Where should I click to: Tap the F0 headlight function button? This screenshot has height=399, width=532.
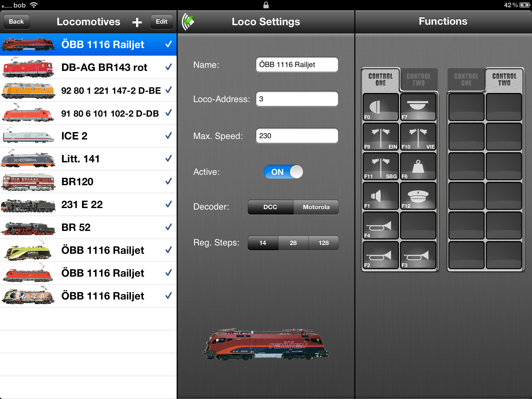tap(381, 107)
